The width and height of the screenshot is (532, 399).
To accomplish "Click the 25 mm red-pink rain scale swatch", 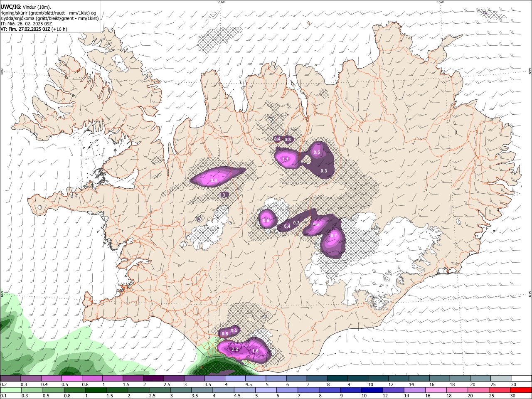I will [500, 390].
